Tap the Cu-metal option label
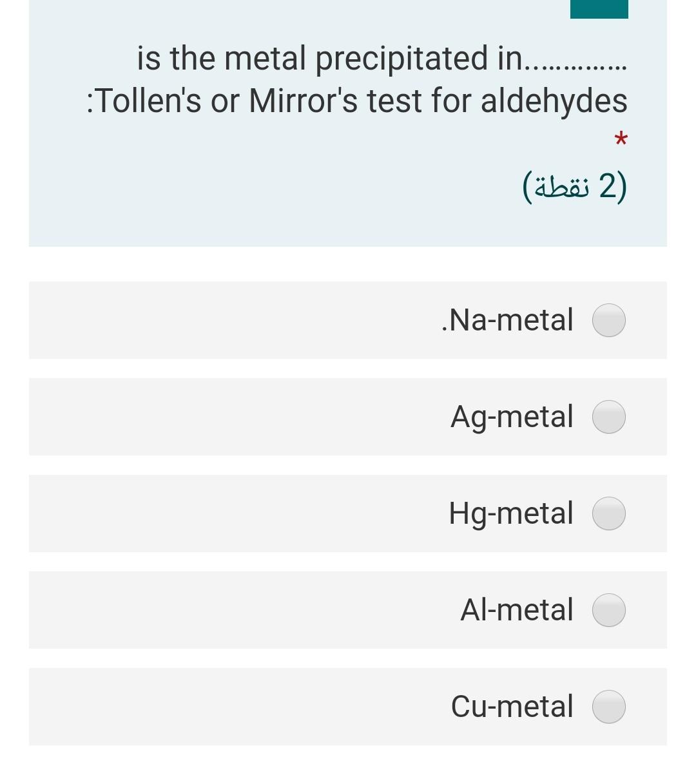696x784 pixels. [512, 707]
